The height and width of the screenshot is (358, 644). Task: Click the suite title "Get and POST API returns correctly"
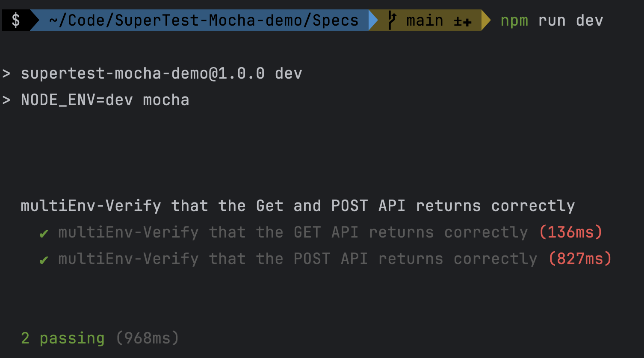pyautogui.click(x=416, y=206)
